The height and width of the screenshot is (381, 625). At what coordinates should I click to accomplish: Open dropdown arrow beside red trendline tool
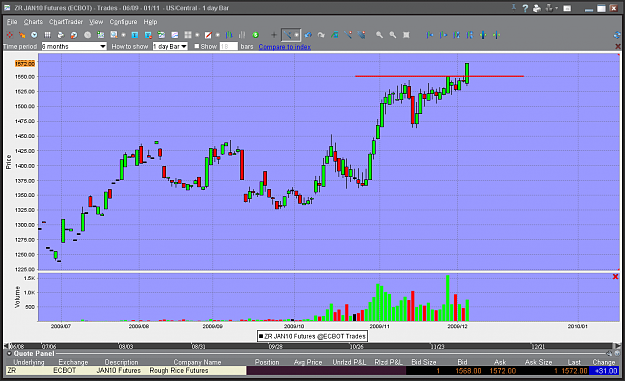tap(218, 35)
